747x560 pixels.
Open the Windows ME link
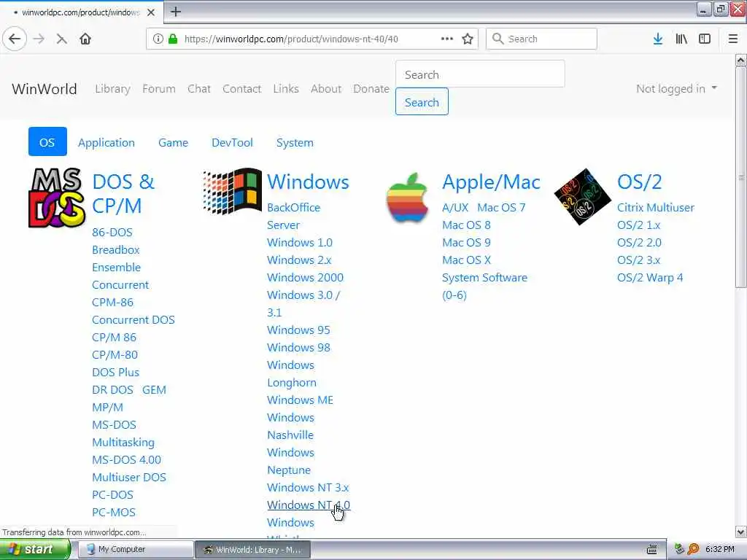point(300,400)
